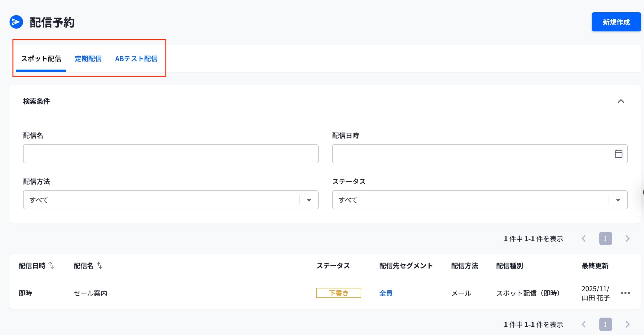This screenshot has height=335, width=644.
Task: Go to previous page in top pagination
Action: tap(584, 239)
